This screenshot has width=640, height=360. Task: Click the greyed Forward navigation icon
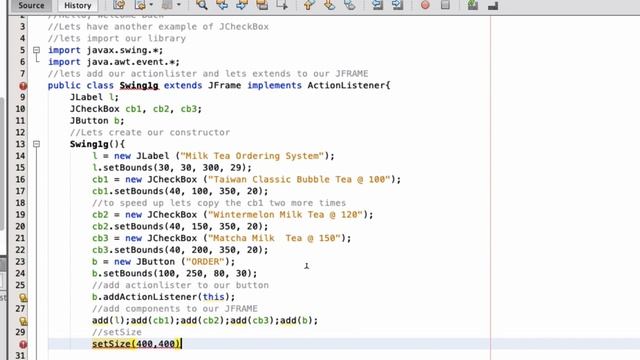pyautogui.click(x=167, y=5)
